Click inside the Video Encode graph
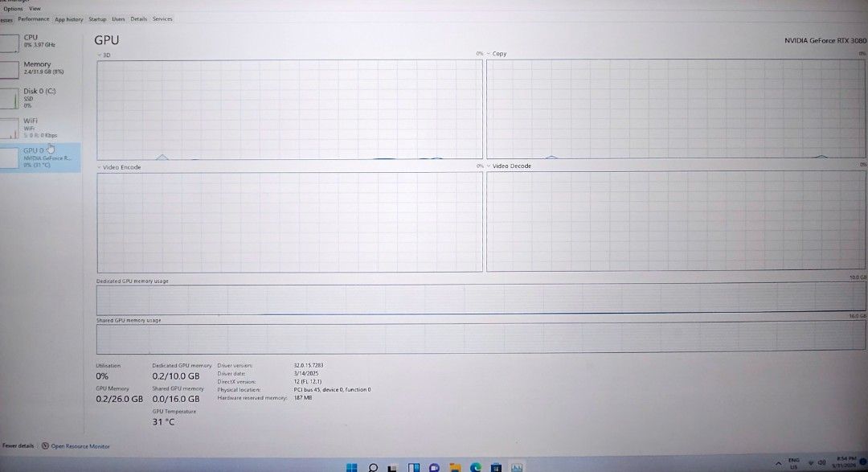The height and width of the screenshot is (472, 868). point(289,222)
